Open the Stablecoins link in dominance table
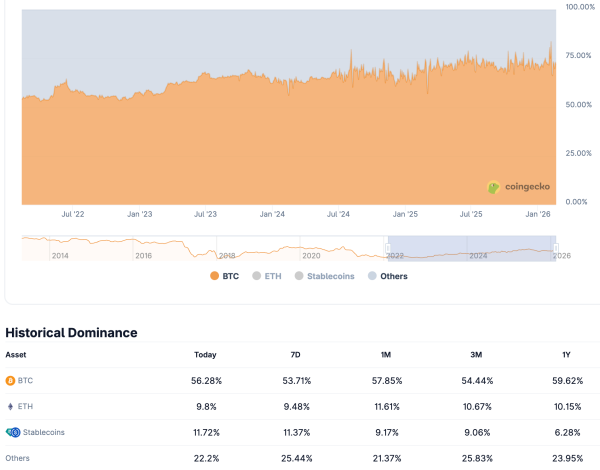 (x=43, y=432)
